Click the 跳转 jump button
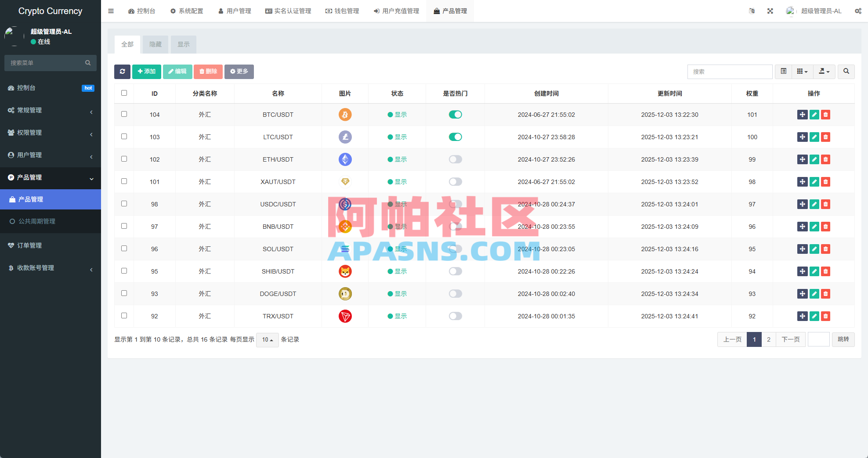 pyautogui.click(x=843, y=339)
